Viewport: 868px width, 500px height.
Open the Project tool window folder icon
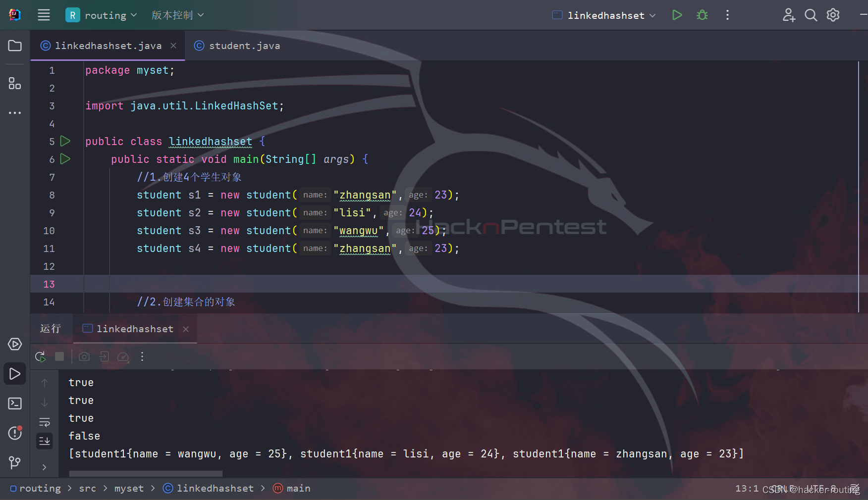pyautogui.click(x=14, y=46)
